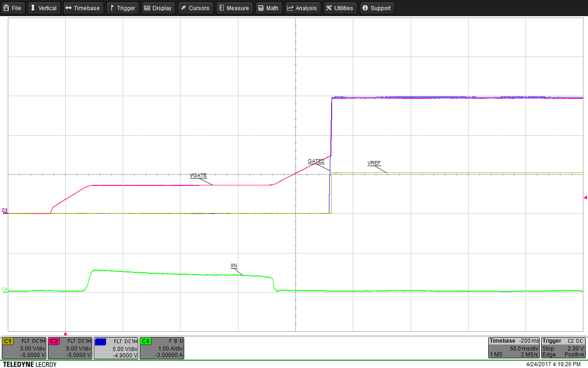The height and width of the screenshot is (368, 588).
Task: Open the File menu options
Action: click(x=13, y=8)
